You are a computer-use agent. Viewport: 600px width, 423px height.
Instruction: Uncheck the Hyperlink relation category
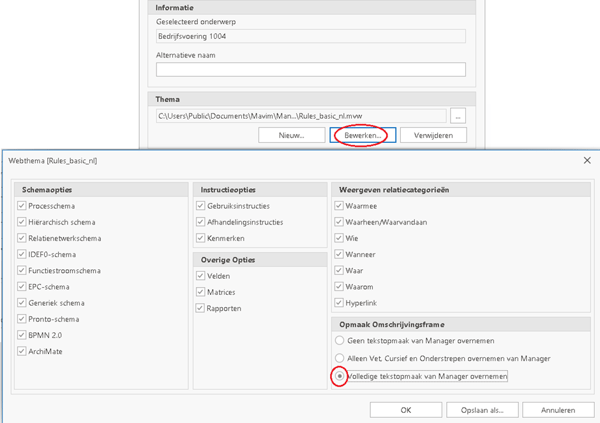340,303
